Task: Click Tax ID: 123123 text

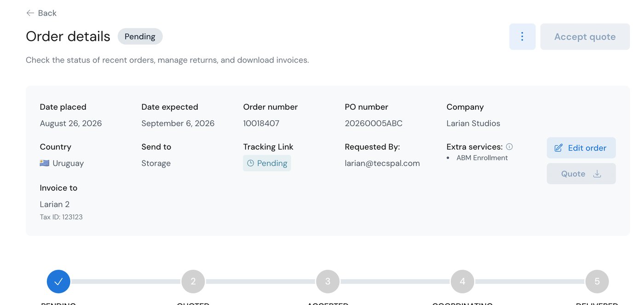Action: tap(61, 217)
